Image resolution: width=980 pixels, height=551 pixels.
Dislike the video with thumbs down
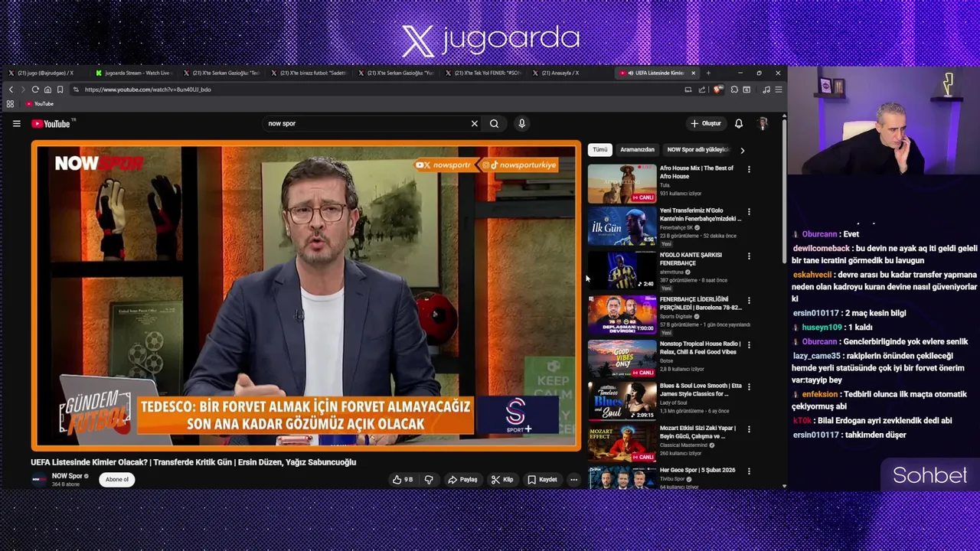click(429, 479)
